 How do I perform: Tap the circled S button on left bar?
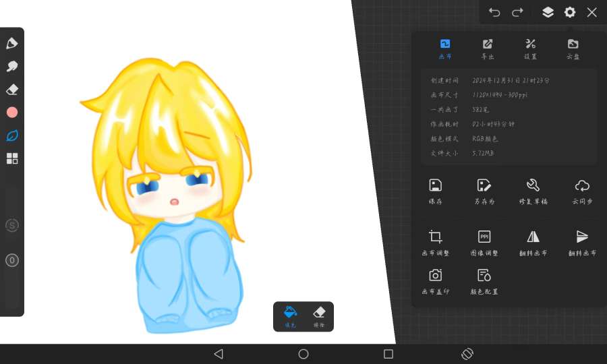(12, 225)
